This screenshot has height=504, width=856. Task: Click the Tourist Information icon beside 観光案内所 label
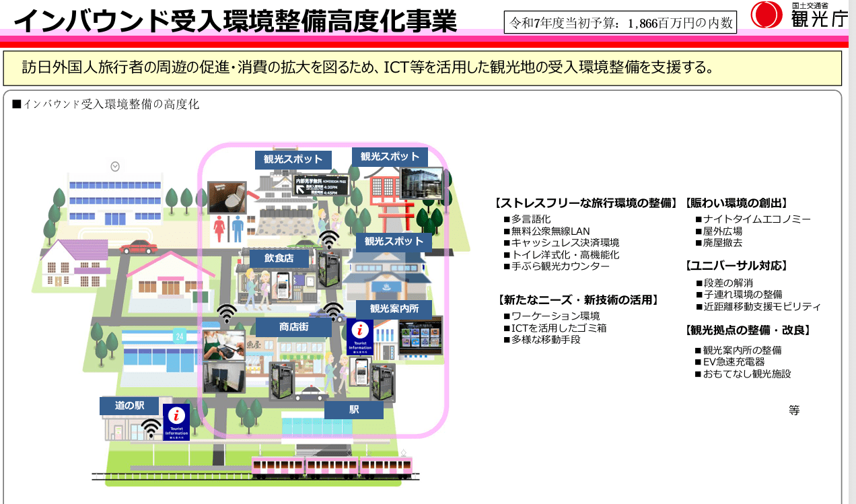pos(360,337)
